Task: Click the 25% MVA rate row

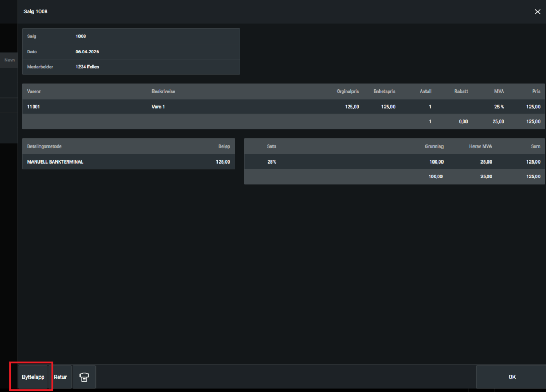Action: coord(395,162)
